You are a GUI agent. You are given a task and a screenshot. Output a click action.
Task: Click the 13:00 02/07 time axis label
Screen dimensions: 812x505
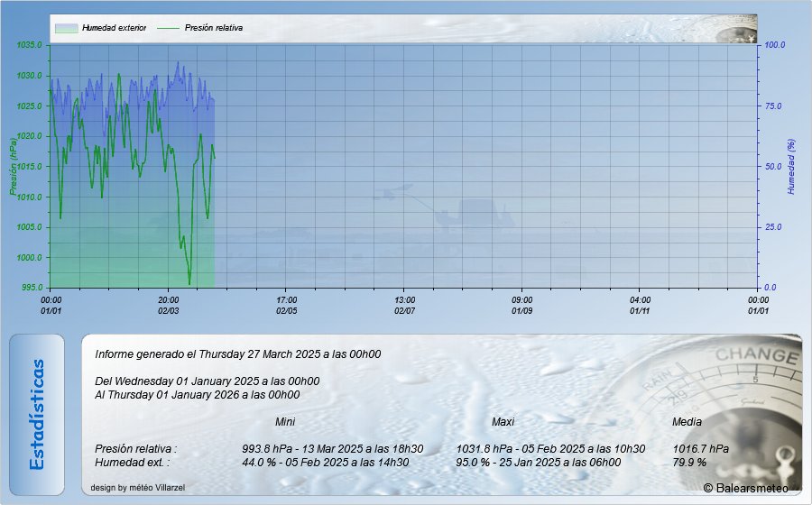(x=404, y=306)
